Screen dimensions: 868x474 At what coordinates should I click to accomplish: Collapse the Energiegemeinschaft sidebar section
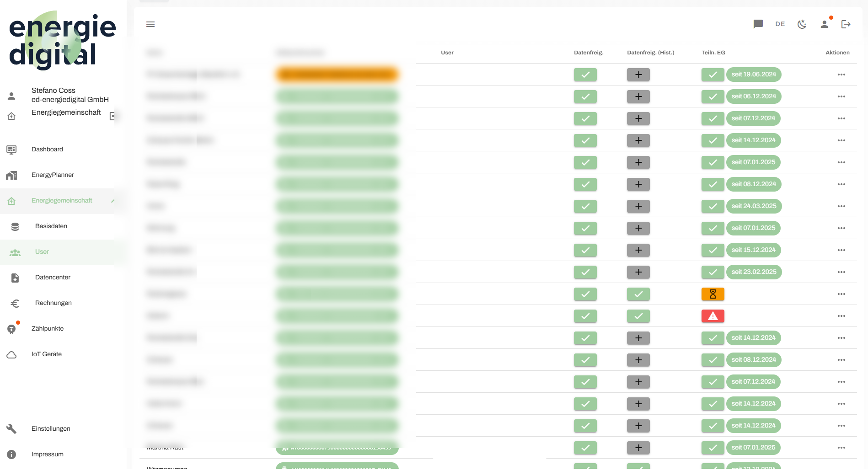point(112,201)
